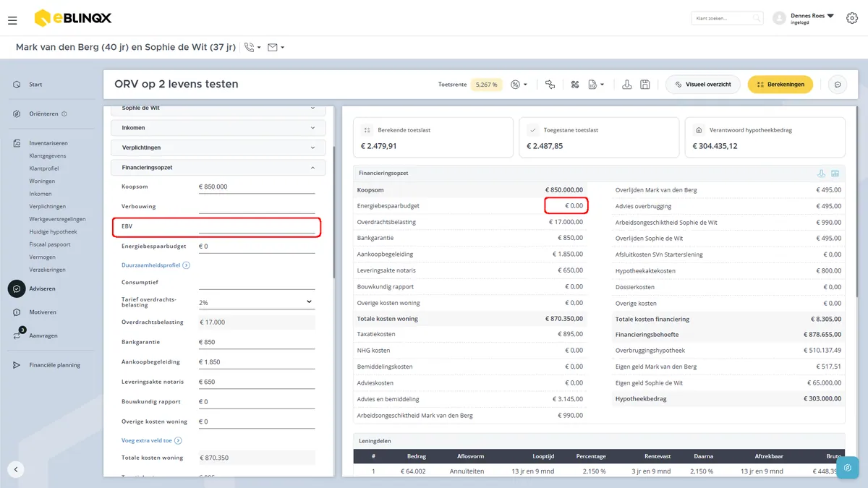Open the Motiveren sidebar section
868x488 pixels.
pyautogui.click(x=43, y=312)
